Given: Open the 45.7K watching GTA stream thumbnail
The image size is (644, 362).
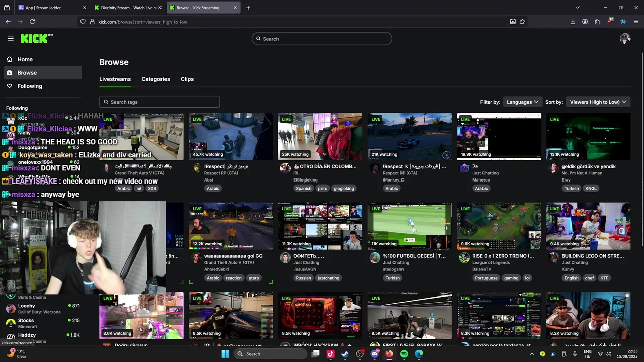Looking at the screenshot, I should pyautogui.click(x=231, y=136).
